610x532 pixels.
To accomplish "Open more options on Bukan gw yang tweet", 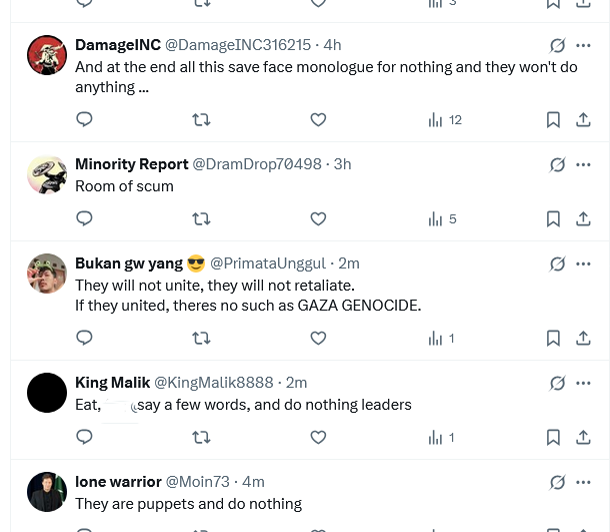I will click(584, 264).
